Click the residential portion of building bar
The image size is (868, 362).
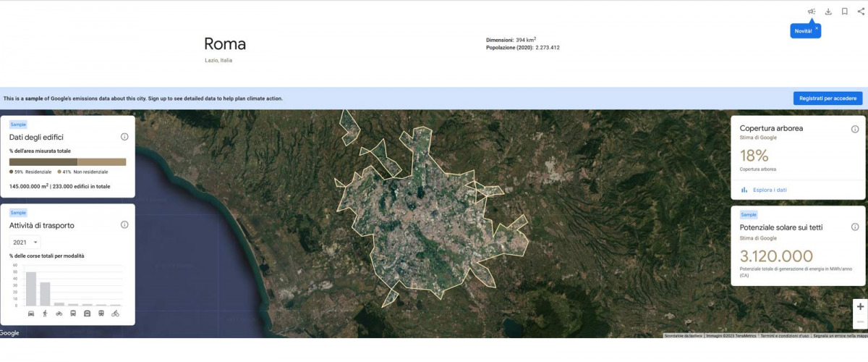[43, 162]
